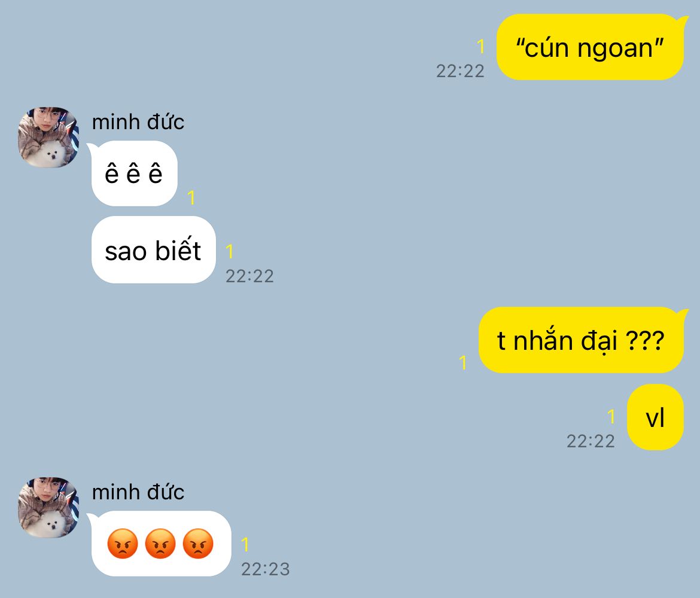
Task: Click the first angry face emoji
Action: [123, 544]
